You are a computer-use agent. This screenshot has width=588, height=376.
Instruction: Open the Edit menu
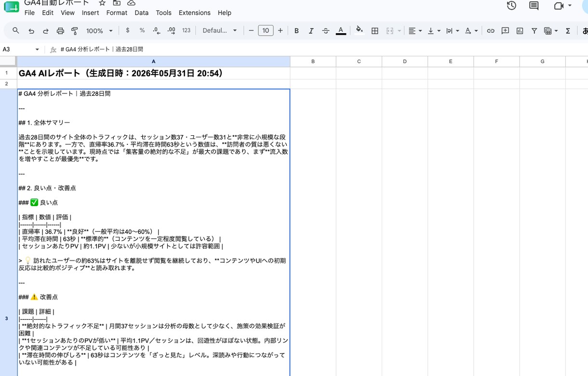[48, 13]
